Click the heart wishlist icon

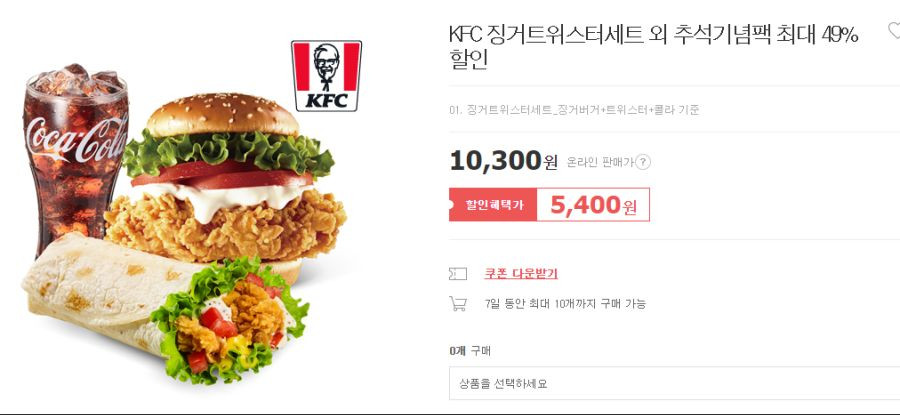coord(894,30)
